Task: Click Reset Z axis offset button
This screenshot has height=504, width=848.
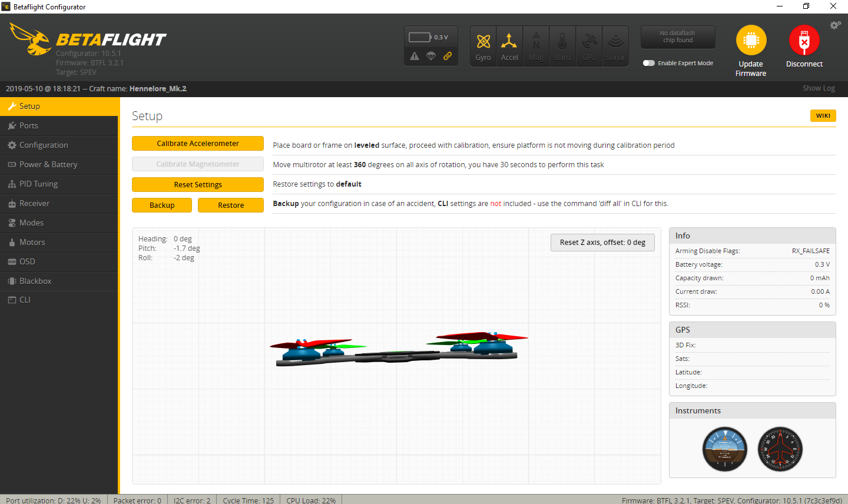Action: 602,242
